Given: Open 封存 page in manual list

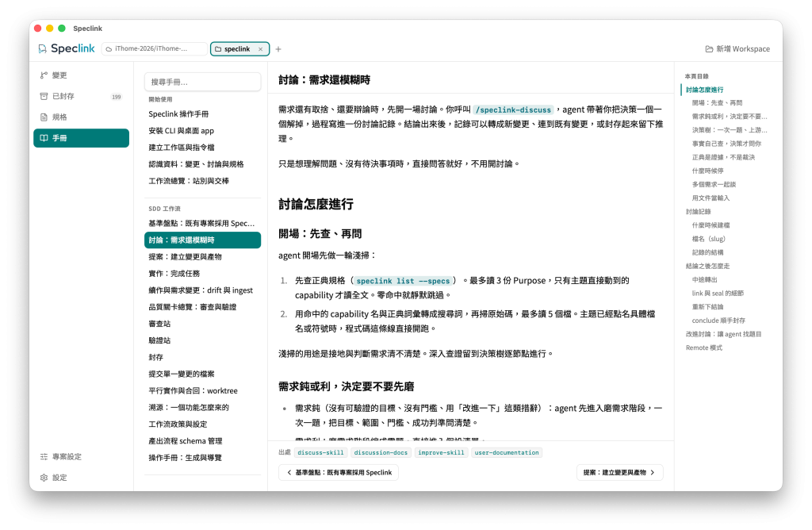Looking at the screenshot, I should pyautogui.click(x=202, y=357).
